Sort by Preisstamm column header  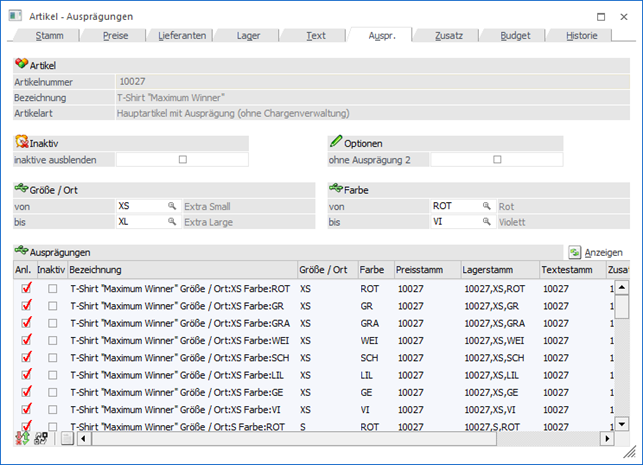click(425, 270)
